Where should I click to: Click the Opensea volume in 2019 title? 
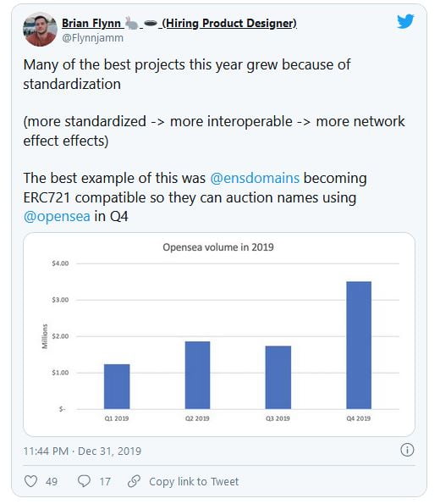(x=218, y=247)
